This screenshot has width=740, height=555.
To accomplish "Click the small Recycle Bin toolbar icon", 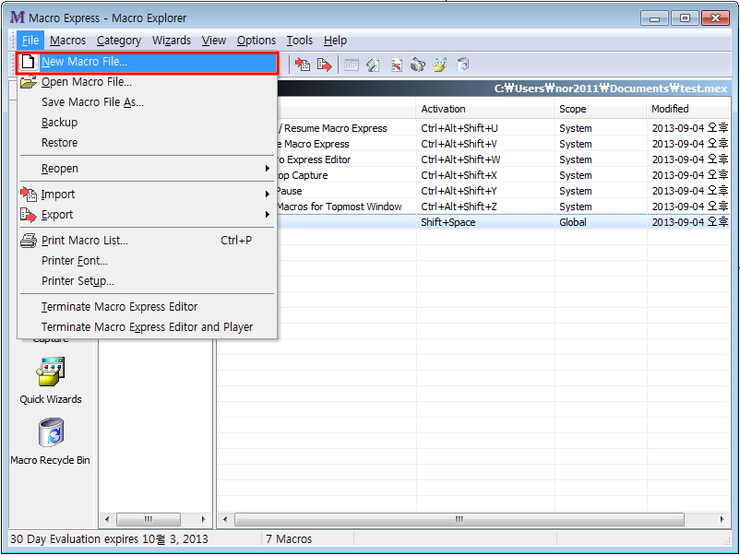I will (x=463, y=65).
